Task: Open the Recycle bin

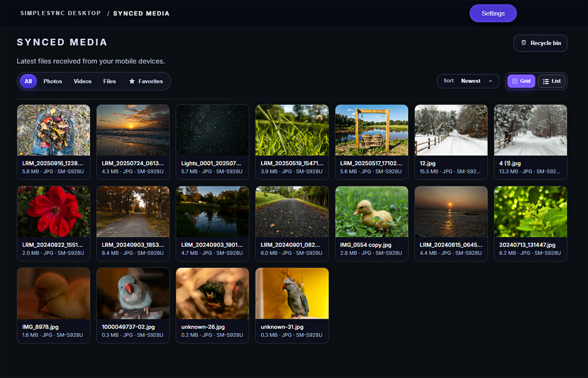Action: [540, 43]
